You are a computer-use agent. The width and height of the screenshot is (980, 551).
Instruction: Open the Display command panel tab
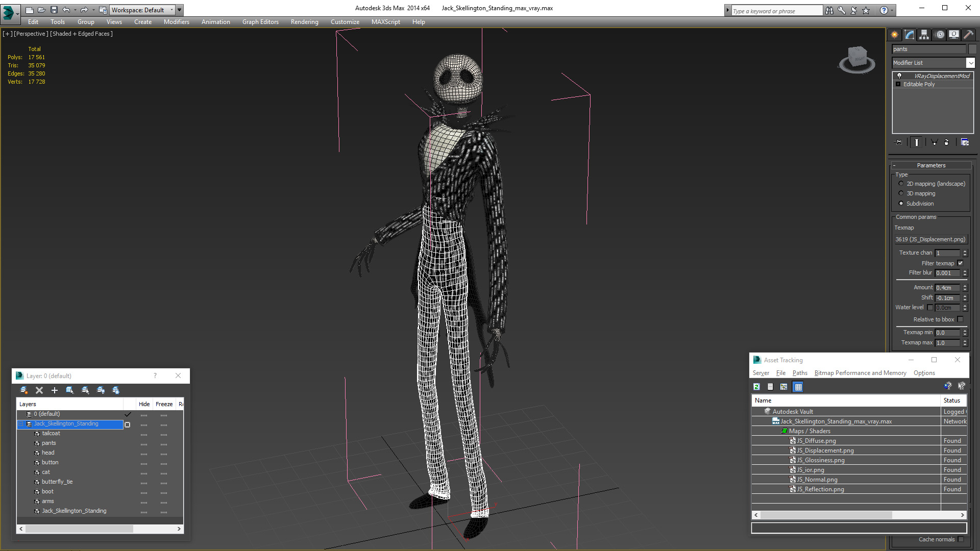click(x=954, y=35)
